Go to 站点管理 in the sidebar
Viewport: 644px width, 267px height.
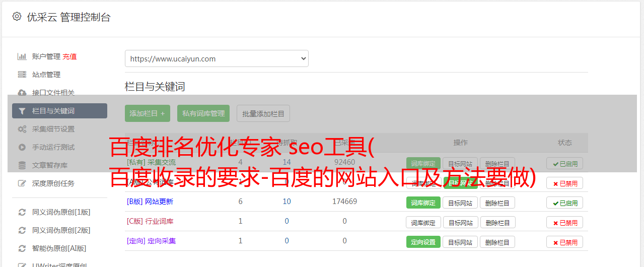pos(46,75)
